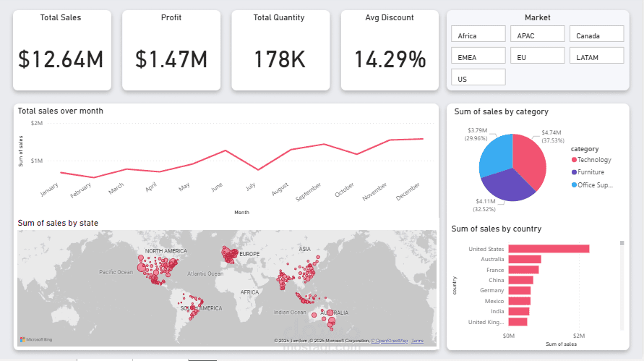Click the Avg Discount 14.29% card
The height and width of the screenshot is (361, 644).
[x=390, y=50]
